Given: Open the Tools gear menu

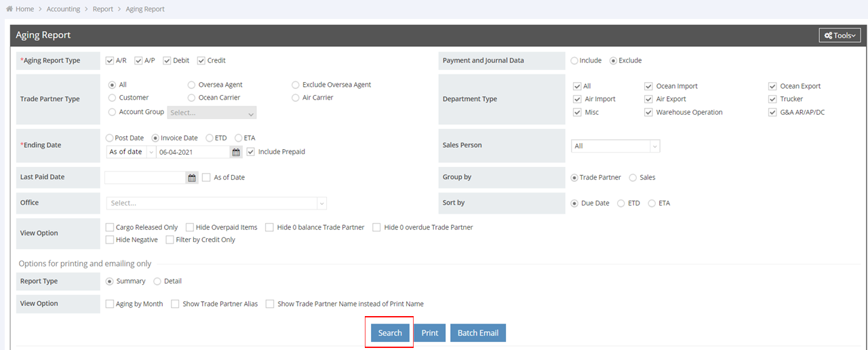Looking at the screenshot, I should (840, 35).
